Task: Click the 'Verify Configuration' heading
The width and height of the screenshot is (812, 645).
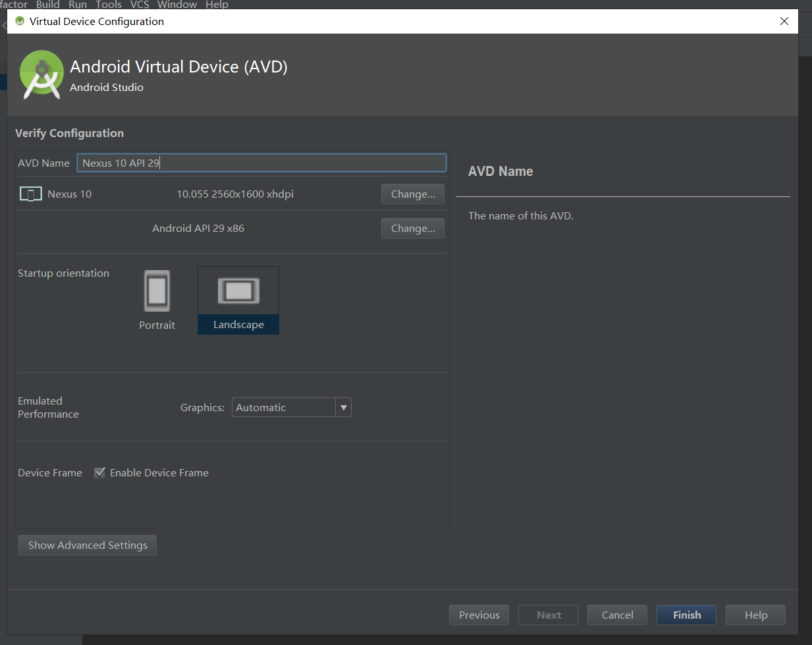Action: [x=69, y=133]
